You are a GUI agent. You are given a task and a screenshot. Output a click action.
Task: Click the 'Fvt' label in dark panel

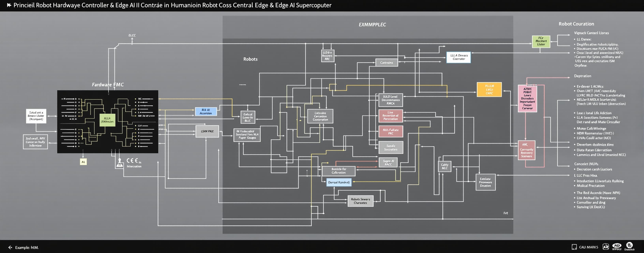tap(505, 213)
